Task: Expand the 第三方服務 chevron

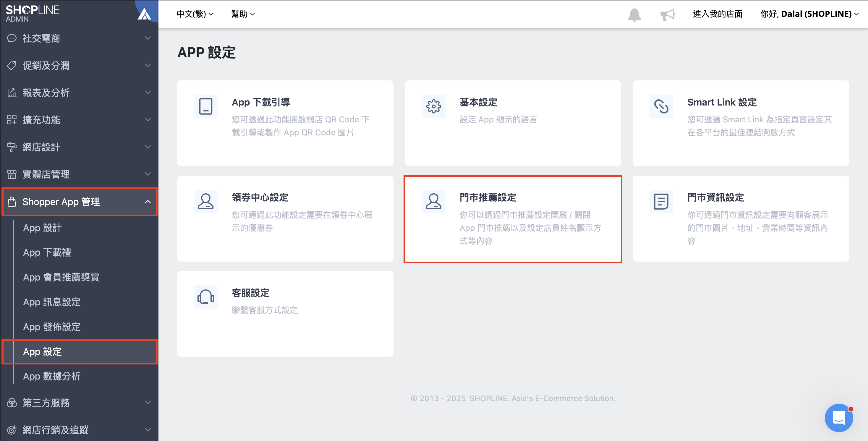Action: [148, 403]
